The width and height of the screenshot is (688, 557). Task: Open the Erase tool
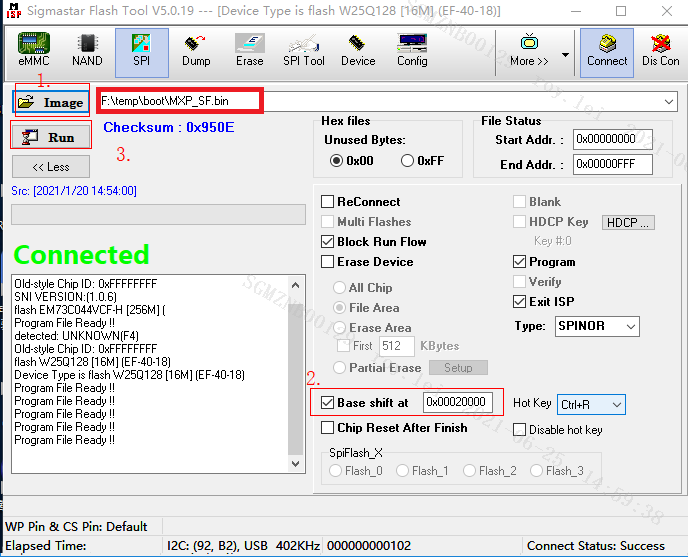pos(250,50)
